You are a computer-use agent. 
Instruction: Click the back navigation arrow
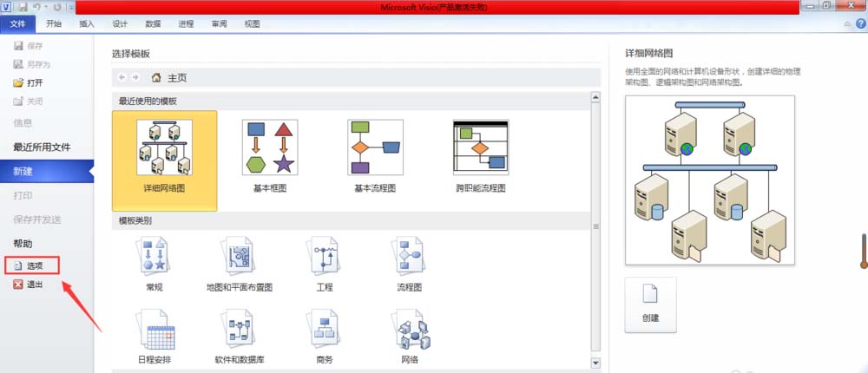122,77
